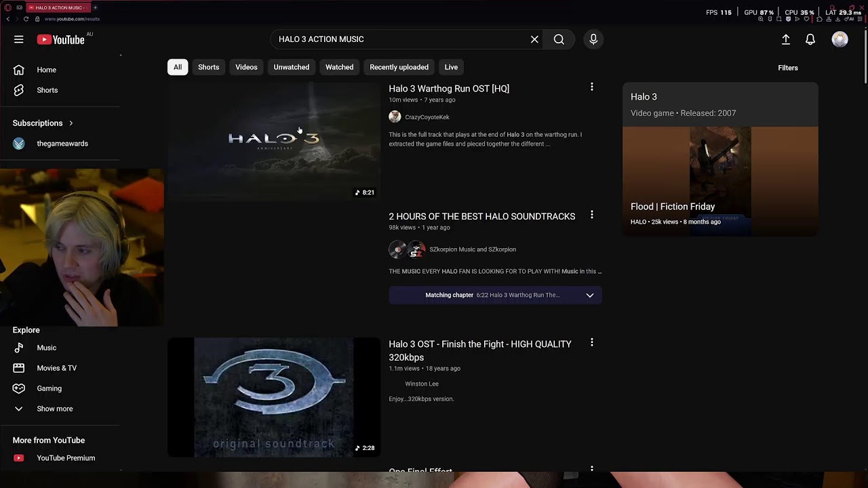Select the Watched filter chip
This screenshot has height=488, width=868.
click(x=339, y=67)
